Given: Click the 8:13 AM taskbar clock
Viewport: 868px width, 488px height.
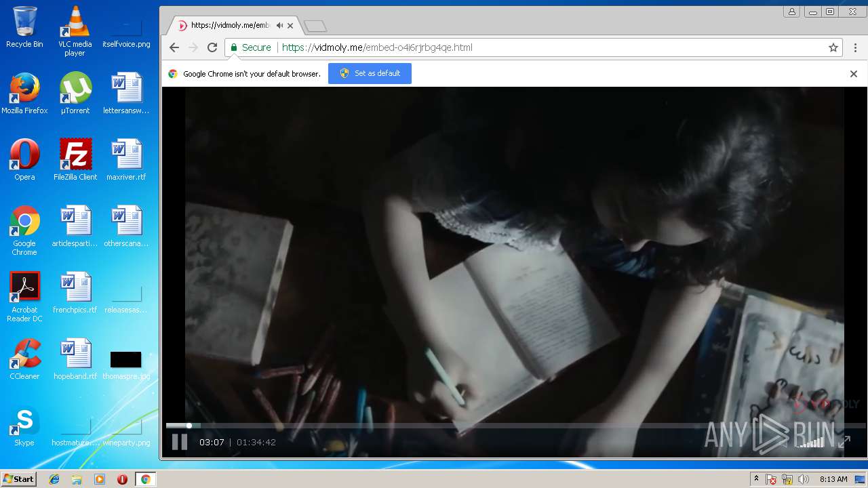Looking at the screenshot, I should tap(833, 479).
